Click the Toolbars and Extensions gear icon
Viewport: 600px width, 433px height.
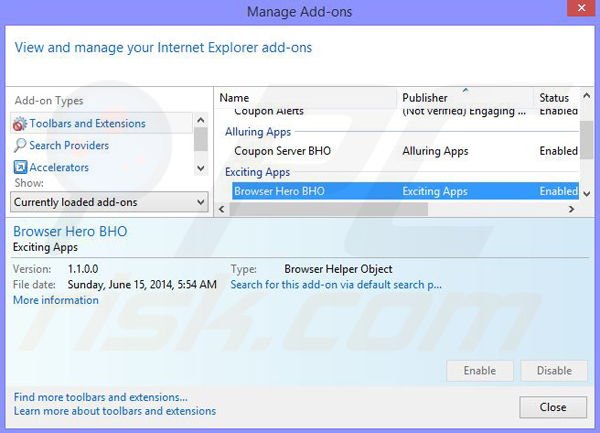20,124
